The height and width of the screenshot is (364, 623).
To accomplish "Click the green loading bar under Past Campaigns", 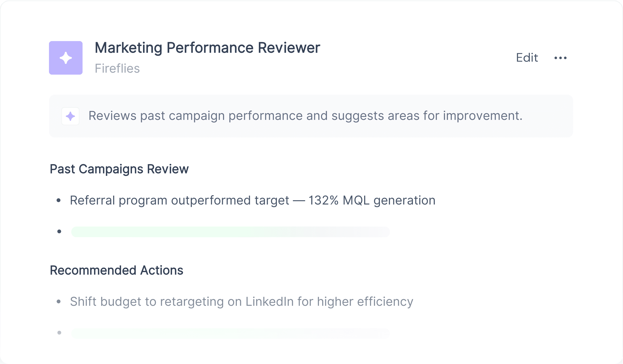I will tap(230, 232).
